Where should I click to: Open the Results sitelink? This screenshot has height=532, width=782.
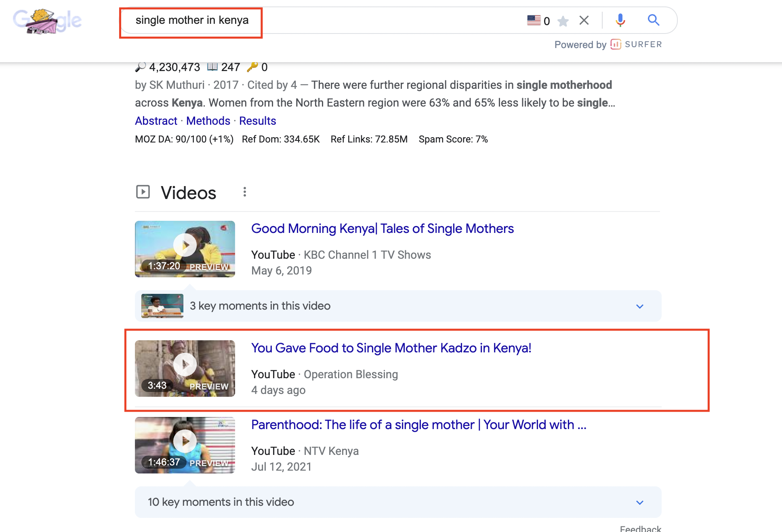(x=257, y=121)
